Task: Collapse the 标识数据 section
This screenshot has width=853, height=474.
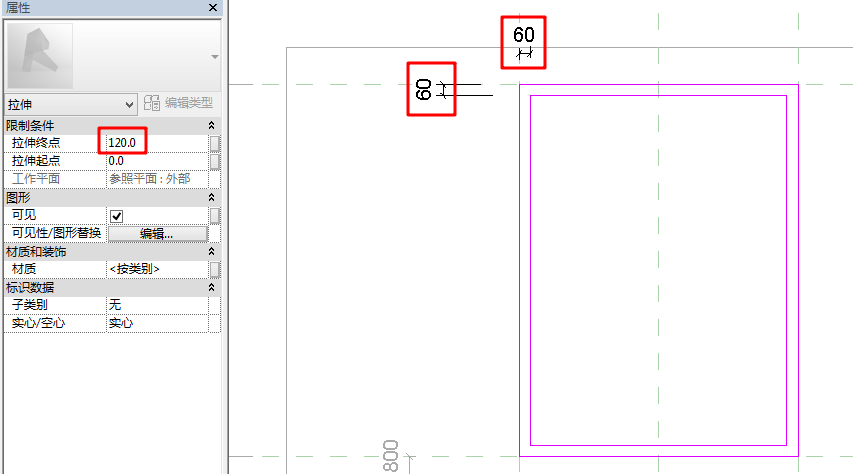Action: [212, 287]
